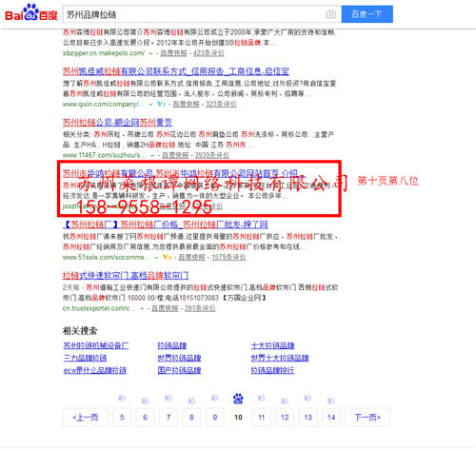Viewport: 476px width, 449px height.
Task: Open 1579条评价 reviews link
Action: 228,257
